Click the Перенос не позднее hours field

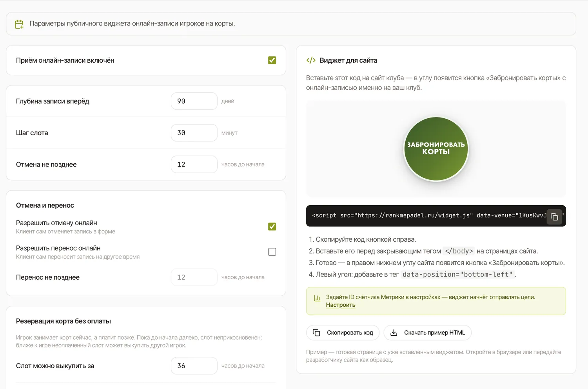[194, 277]
